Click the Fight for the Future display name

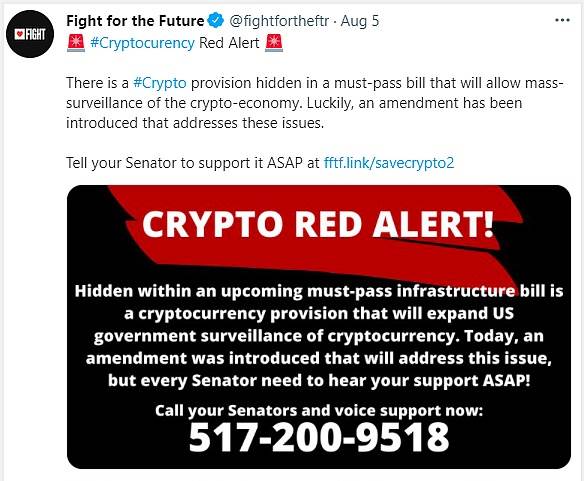(x=135, y=21)
